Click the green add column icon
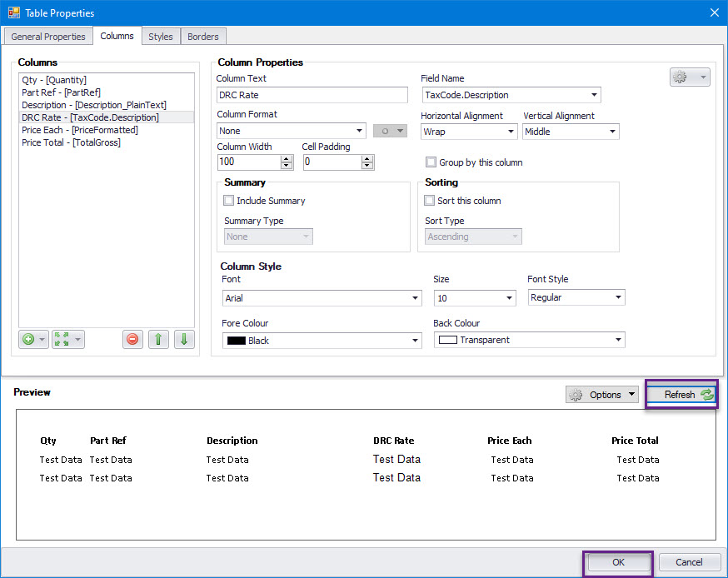 [27, 338]
